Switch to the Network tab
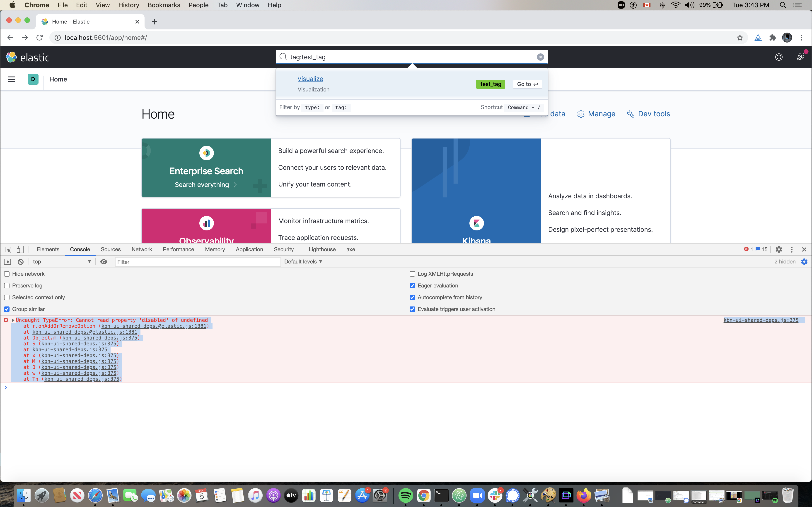Screen dimensions: 812x507 (x=142, y=249)
